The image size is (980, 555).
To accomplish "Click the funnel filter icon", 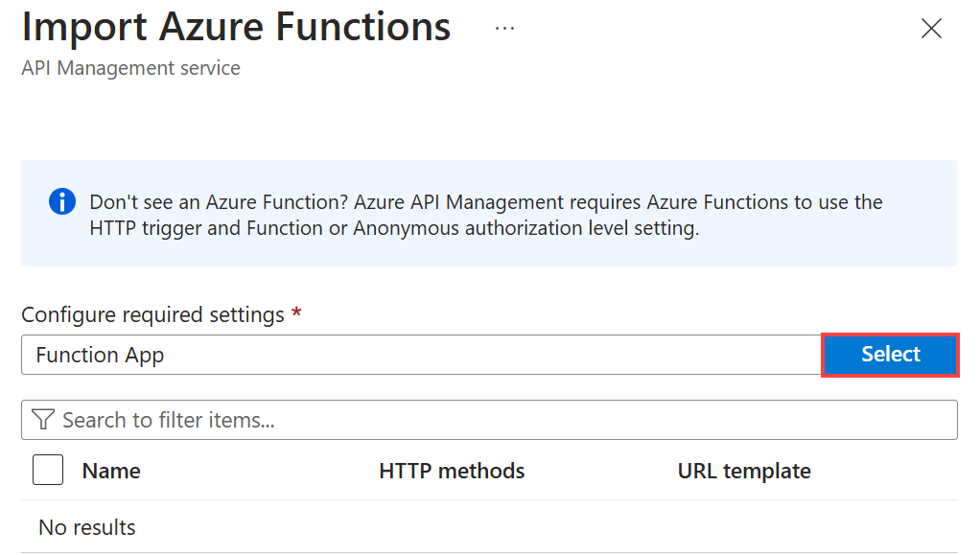I will (x=43, y=420).
